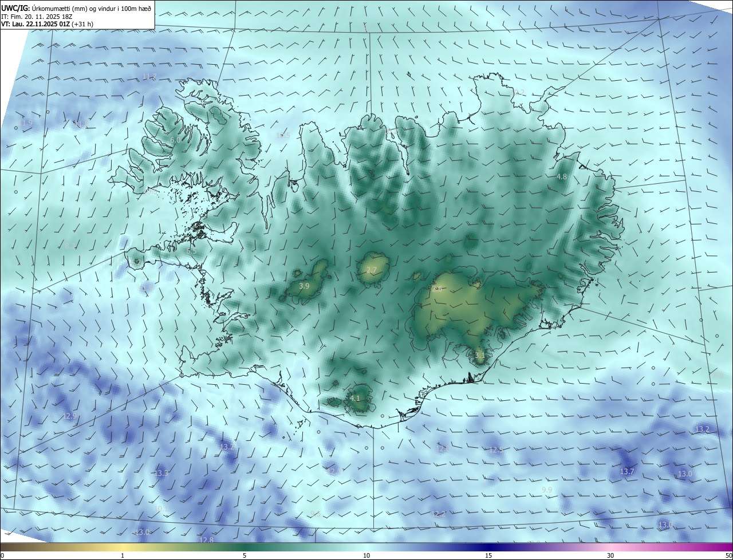The height and width of the screenshot is (560, 733).
Task: Click the 30 tick on the color scale
Action: [x=610, y=555]
